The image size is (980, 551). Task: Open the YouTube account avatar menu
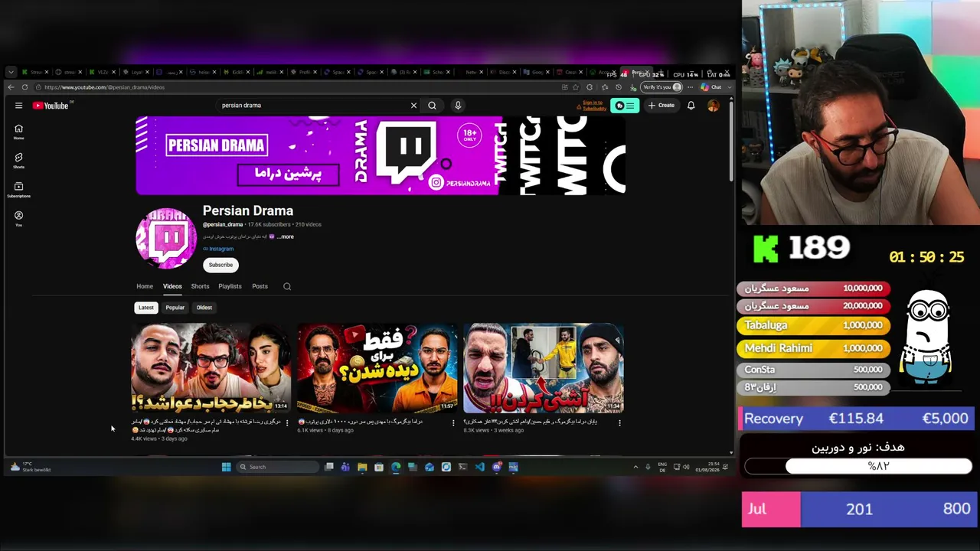point(714,106)
